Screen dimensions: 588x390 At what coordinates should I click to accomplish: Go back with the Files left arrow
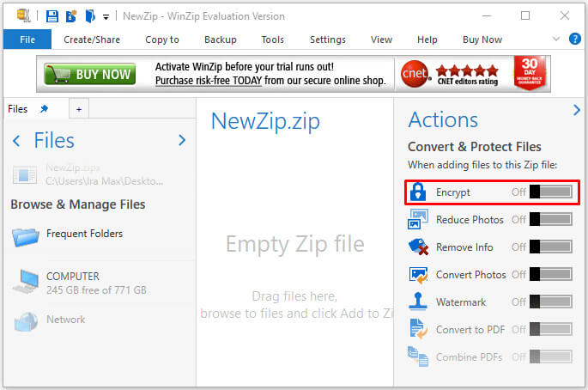[16, 141]
